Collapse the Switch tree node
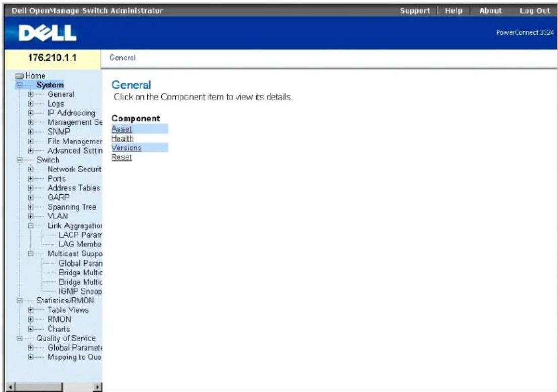Viewport: 558px width, 392px height. [20, 160]
